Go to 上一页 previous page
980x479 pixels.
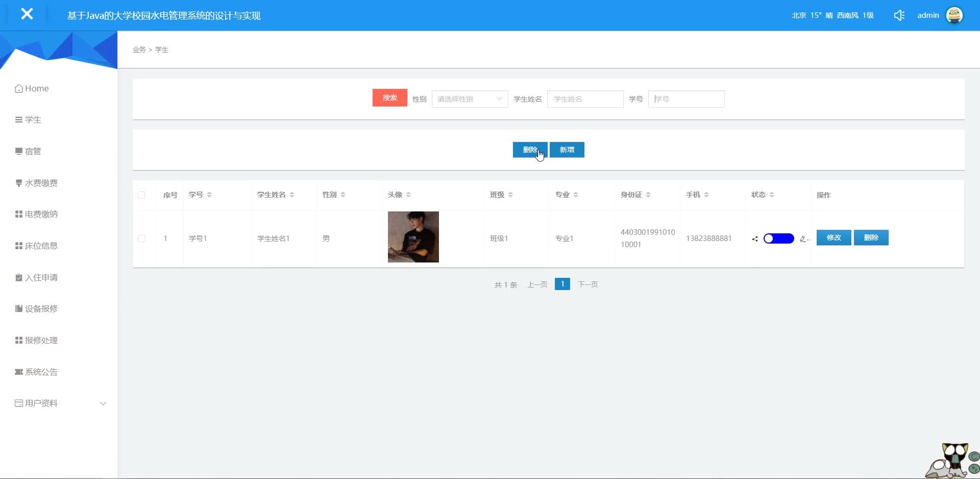point(537,284)
